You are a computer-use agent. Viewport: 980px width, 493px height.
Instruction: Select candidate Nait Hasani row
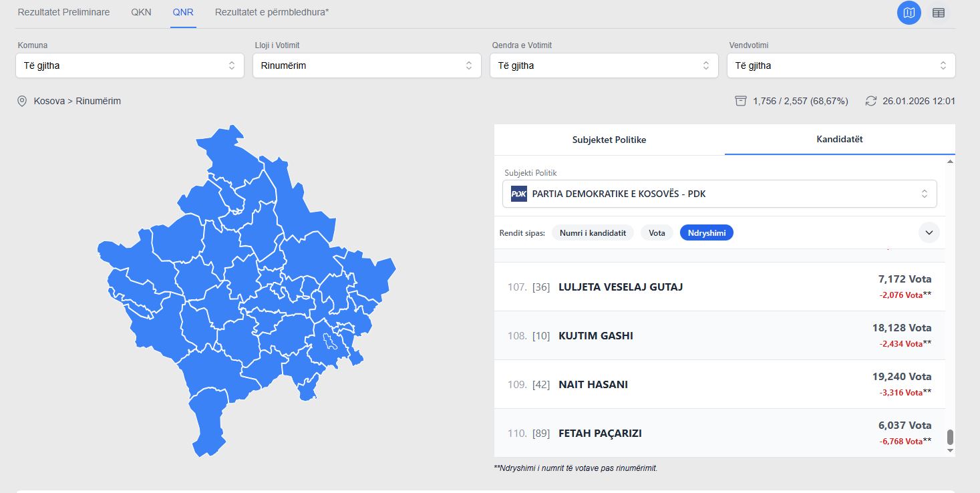point(719,384)
